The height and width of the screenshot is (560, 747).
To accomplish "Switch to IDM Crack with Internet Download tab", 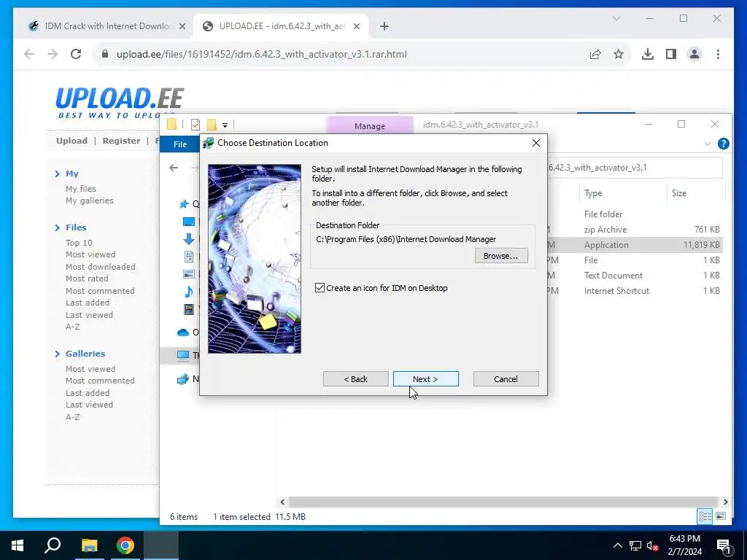I will coord(107,26).
